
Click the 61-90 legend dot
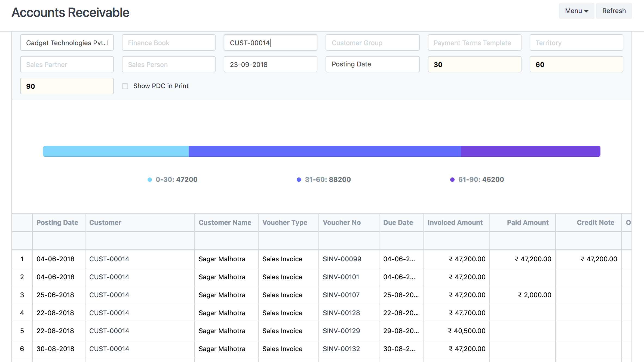click(452, 180)
